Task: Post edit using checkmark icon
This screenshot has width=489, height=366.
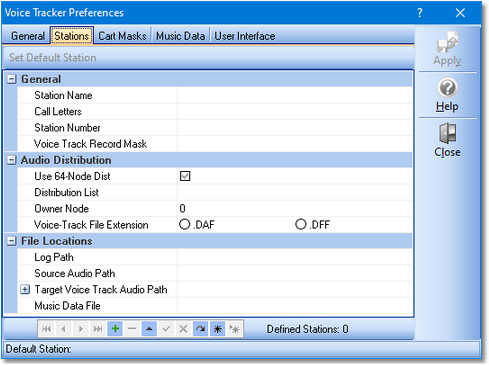Action: point(166,329)
